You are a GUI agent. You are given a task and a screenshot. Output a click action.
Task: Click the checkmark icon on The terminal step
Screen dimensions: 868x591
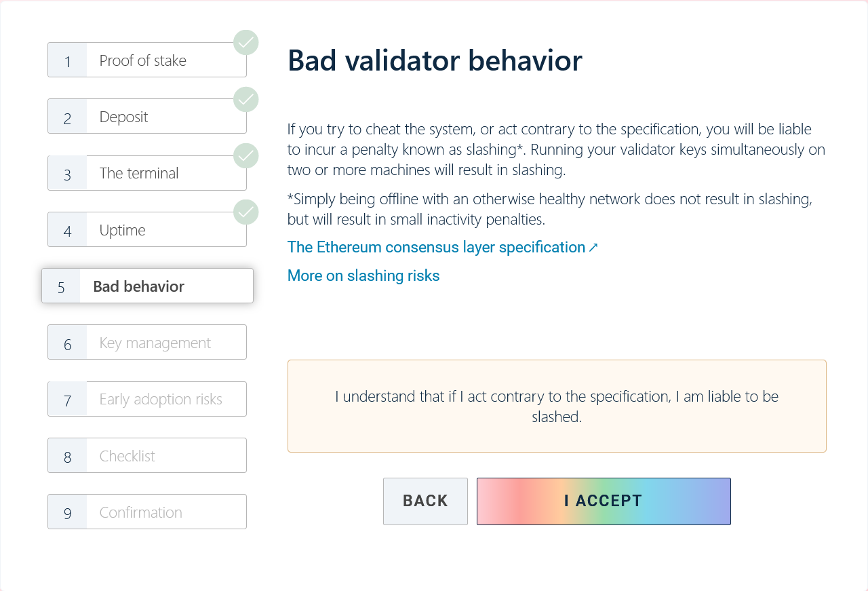click(x=246, y=156)
